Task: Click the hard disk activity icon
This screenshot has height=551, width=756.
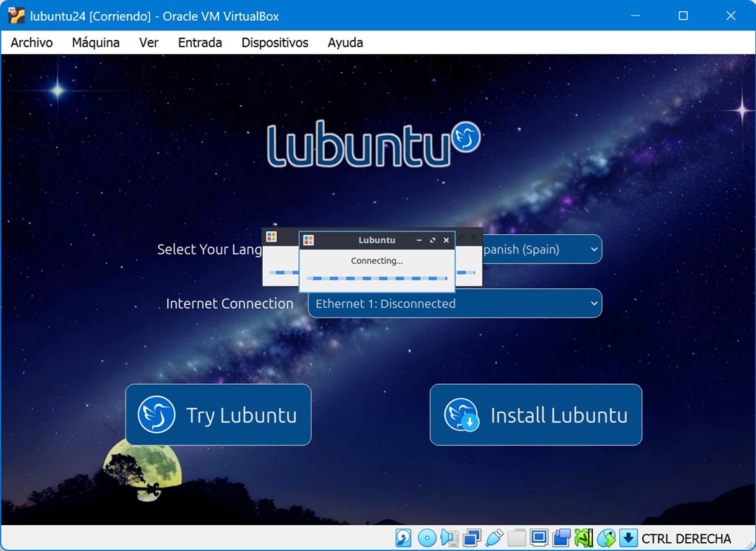Action: (x=404, y=538)
